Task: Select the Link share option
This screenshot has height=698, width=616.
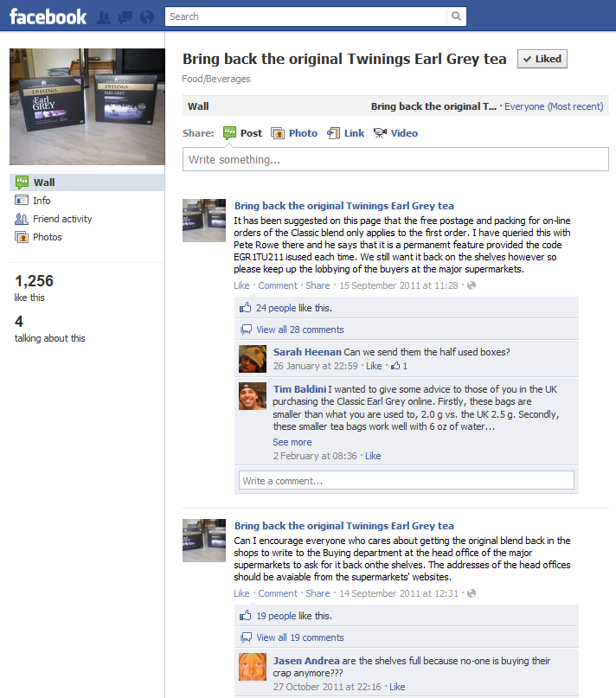Action: click(346, 133)
